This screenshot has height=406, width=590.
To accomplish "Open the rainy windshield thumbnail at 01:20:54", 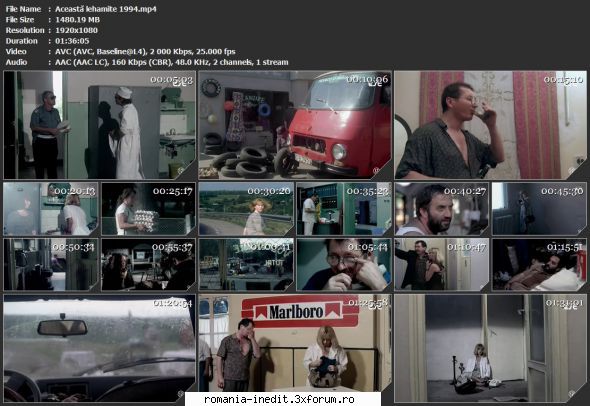I will [x=100, y=348].
